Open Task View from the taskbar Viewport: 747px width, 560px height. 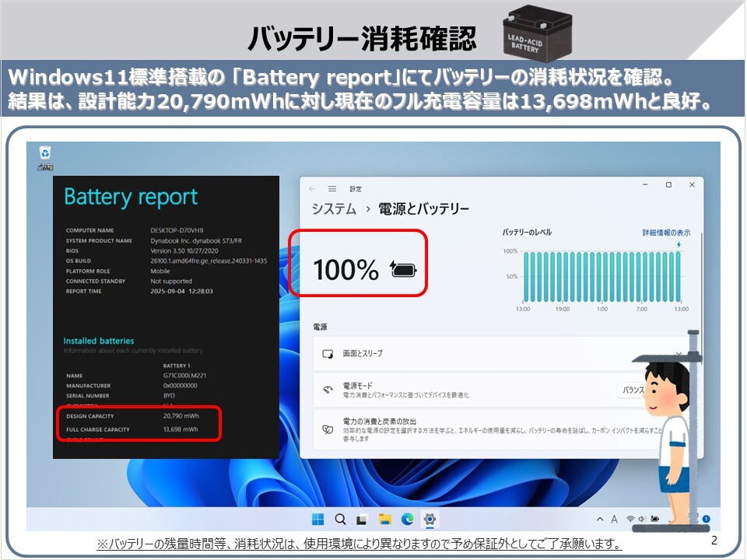(x=362, y=520)
